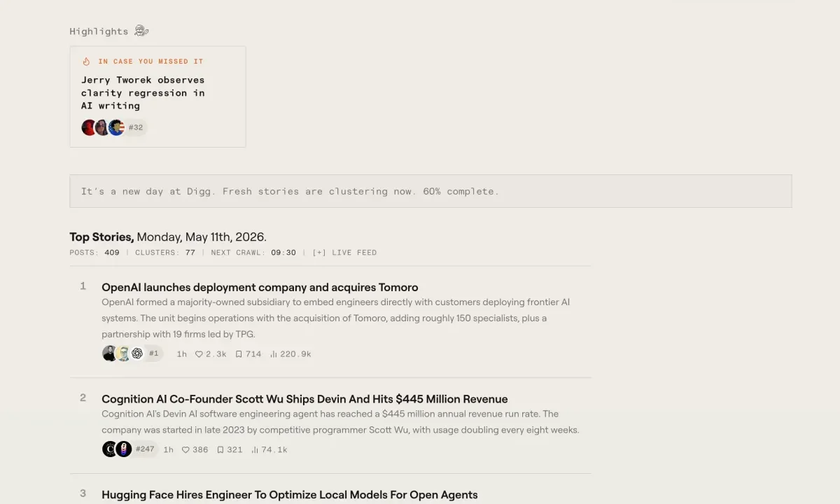The width and height of the screenshot is (840, 504).
Task: Click the Top Stories date heading
Action: point(168,237)
